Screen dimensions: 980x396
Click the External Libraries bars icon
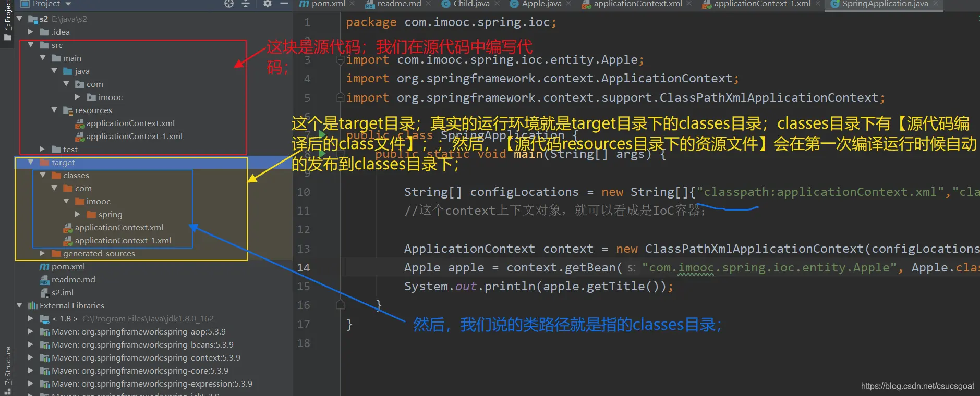point(33,306)
